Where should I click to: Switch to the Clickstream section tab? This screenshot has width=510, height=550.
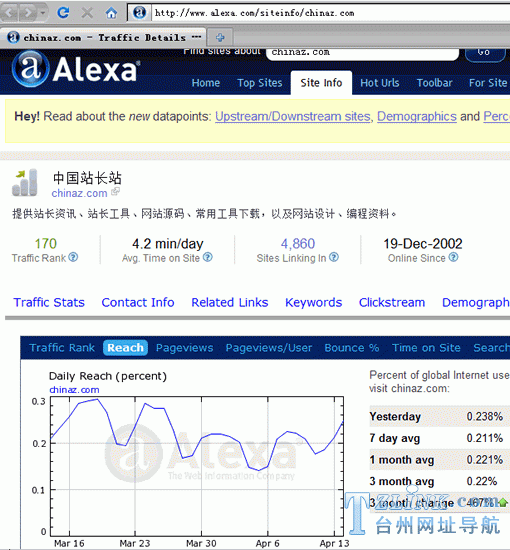pos(392,302)
